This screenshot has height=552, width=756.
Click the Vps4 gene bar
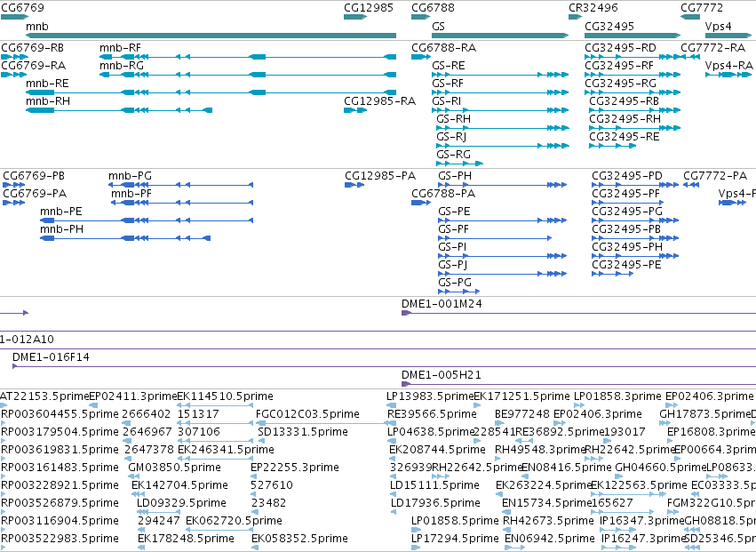tap(728, 36)
